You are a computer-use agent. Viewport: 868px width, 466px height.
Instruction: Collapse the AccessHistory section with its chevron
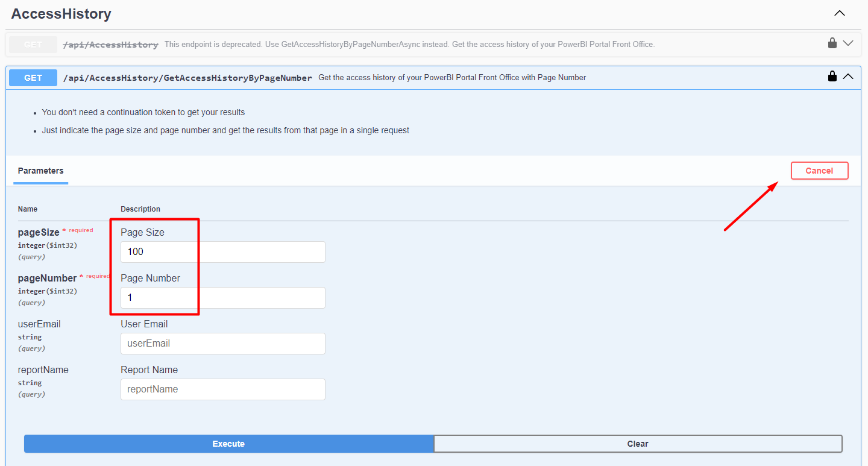(840, 13)
